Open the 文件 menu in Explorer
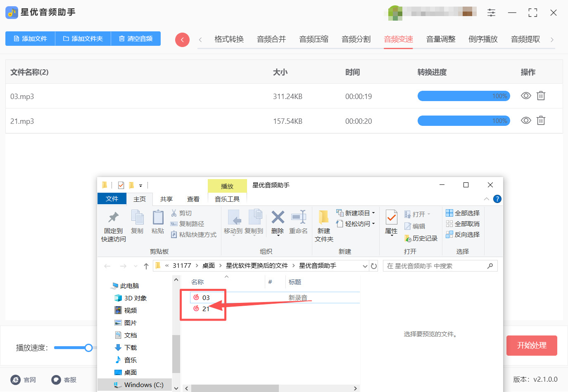568x392 pixels. point(112,199)
